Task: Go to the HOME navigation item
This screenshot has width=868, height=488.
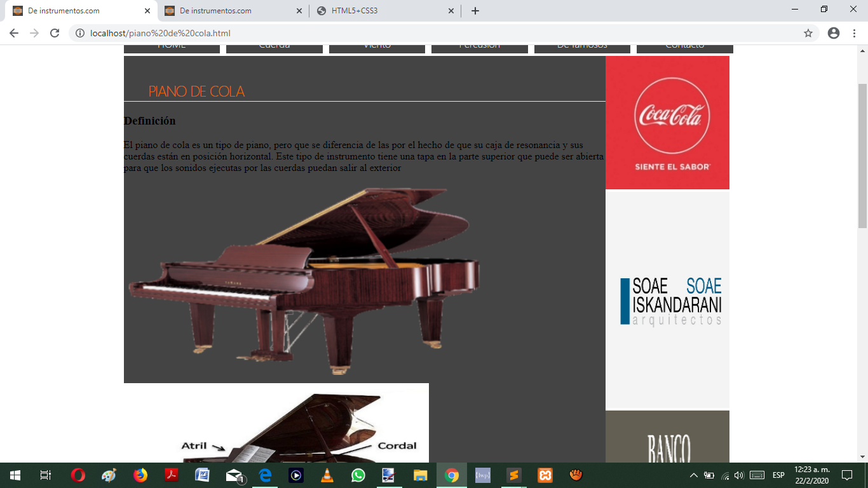Action: pos(172,48)
